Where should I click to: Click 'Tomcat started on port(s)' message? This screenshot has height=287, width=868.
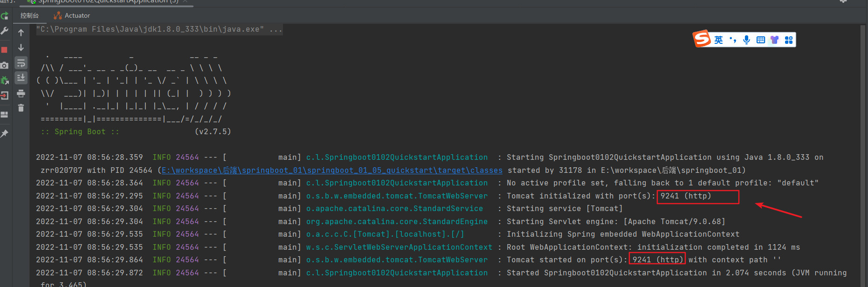(x=567, y=260)
